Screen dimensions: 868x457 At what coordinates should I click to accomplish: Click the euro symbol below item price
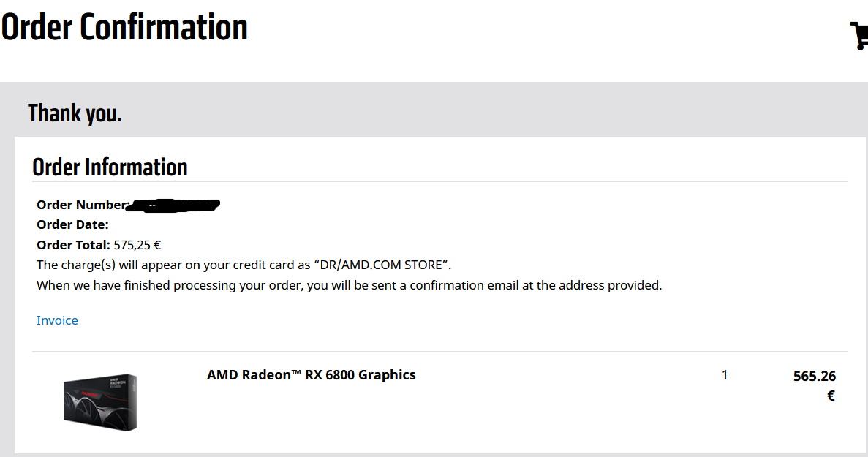point(831,396)
